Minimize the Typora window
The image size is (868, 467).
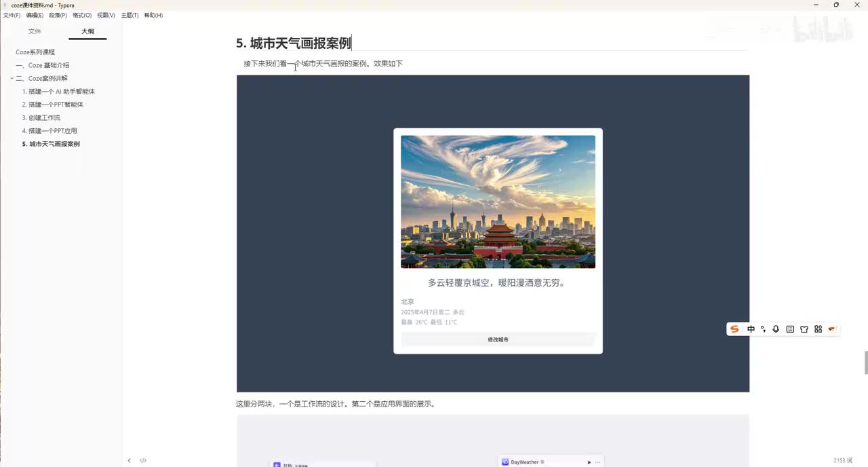click(x=816, y=5)
